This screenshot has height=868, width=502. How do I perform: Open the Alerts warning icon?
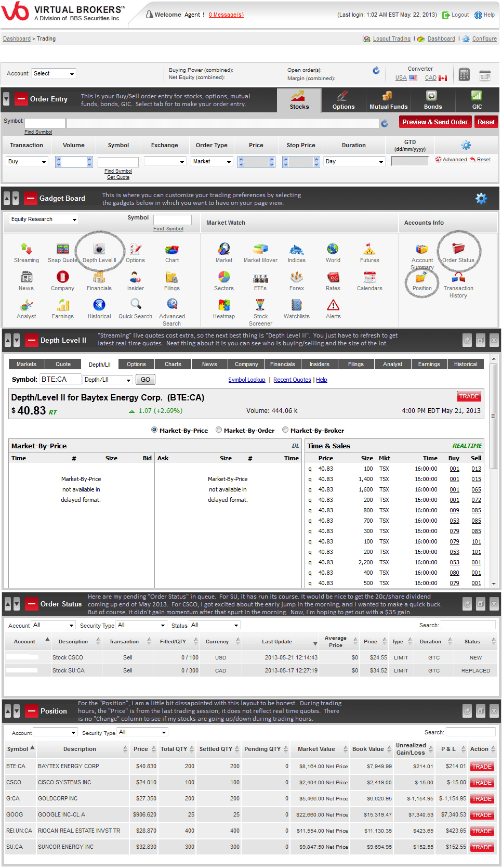click(x=333, y=305)
